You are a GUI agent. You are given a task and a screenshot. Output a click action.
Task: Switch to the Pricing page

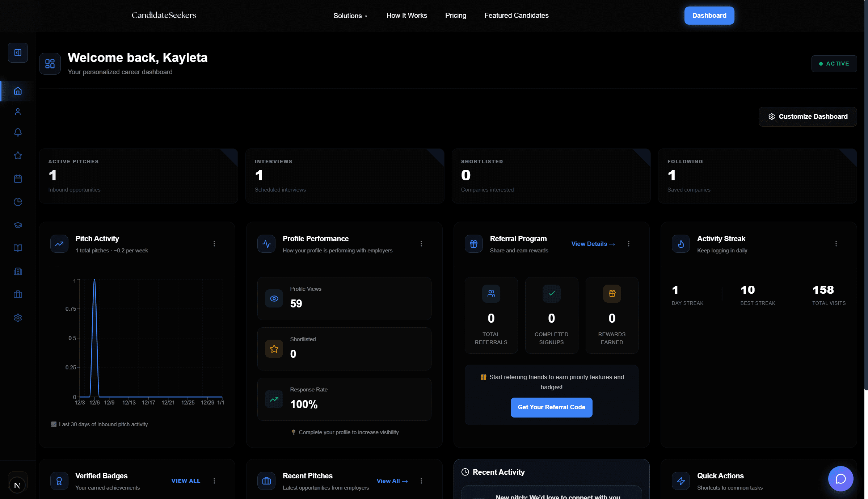[455, 16]
